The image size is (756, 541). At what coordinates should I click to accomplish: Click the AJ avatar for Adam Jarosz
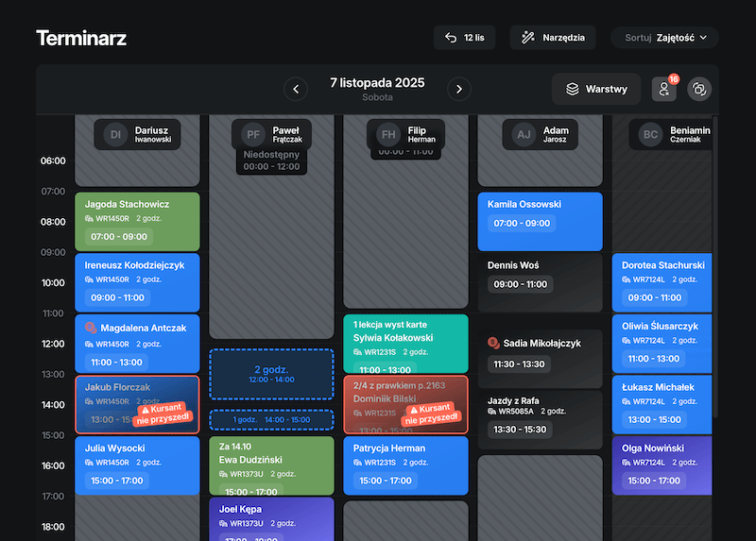524,134
